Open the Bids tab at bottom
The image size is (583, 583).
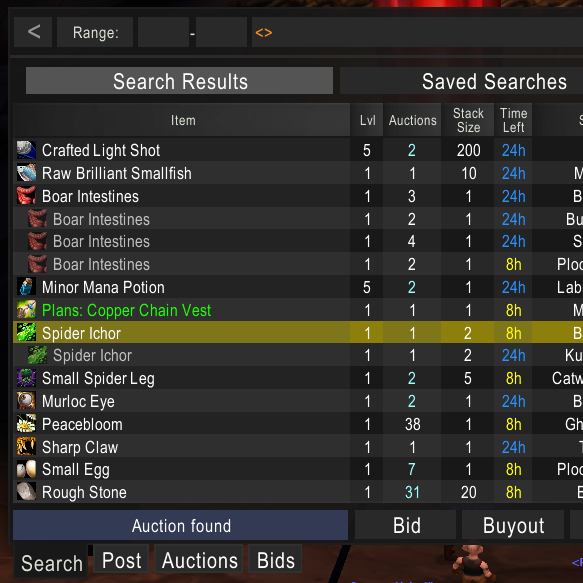(x=276, y=560)
